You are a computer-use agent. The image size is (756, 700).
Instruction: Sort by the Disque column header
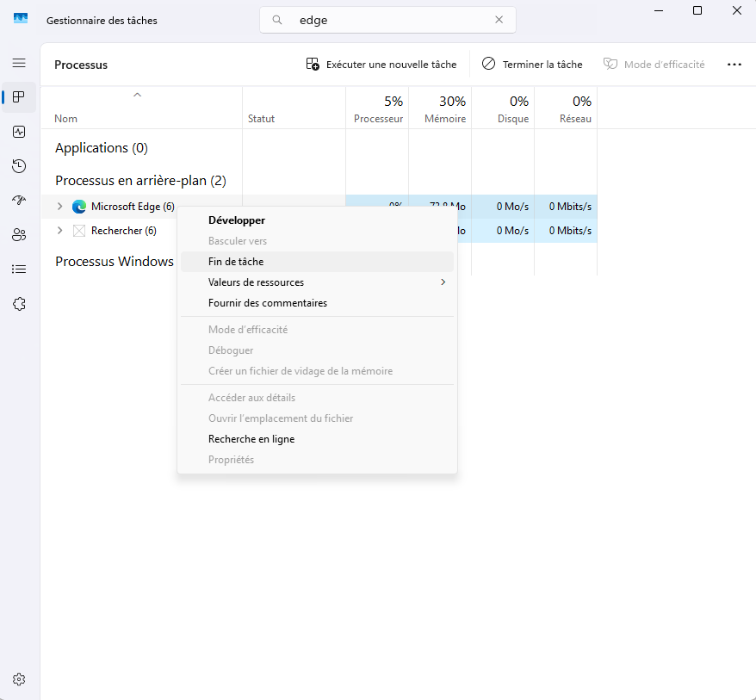pyautogui.click(x=503, y=109)
